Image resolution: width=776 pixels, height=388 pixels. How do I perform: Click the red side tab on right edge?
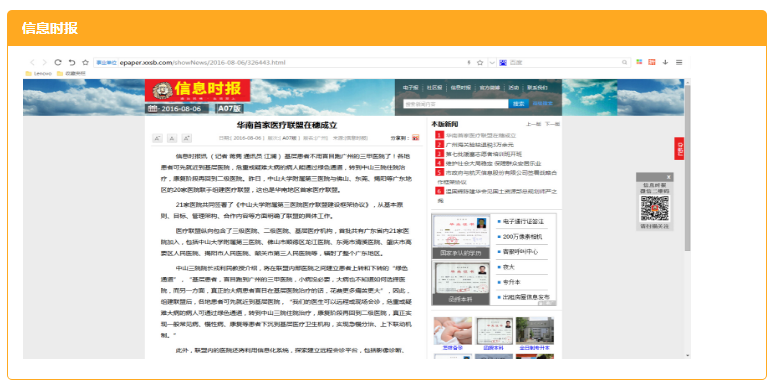point(679,148)
